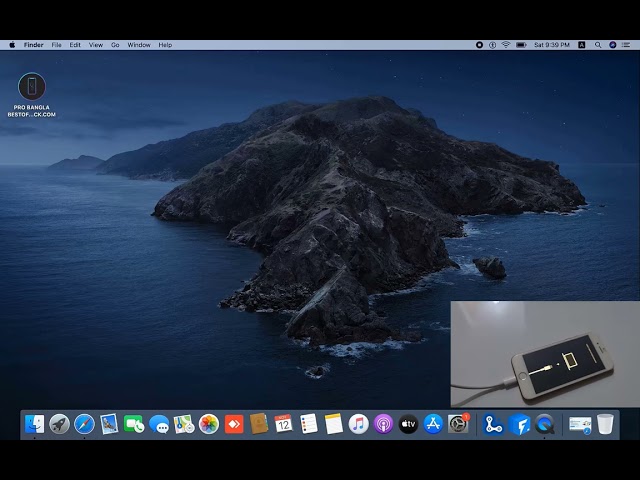Open QuickTime Player from the Dock
640x480 pixels.
tap(545, 424)
